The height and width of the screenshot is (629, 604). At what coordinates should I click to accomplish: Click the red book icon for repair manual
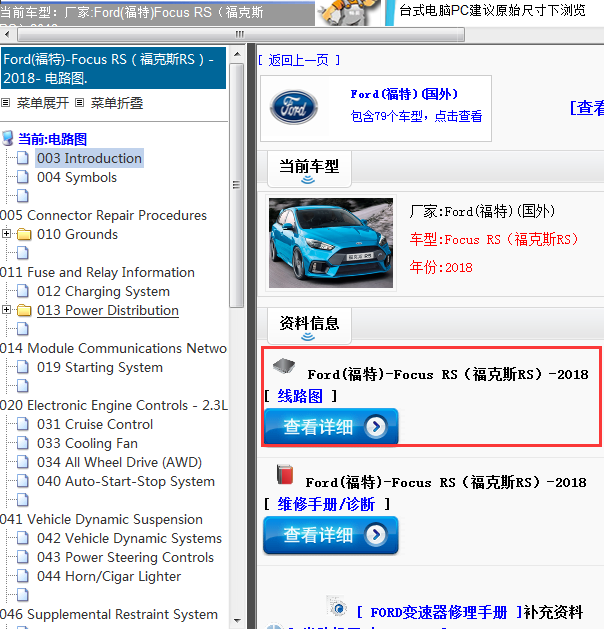coord(285,474)
